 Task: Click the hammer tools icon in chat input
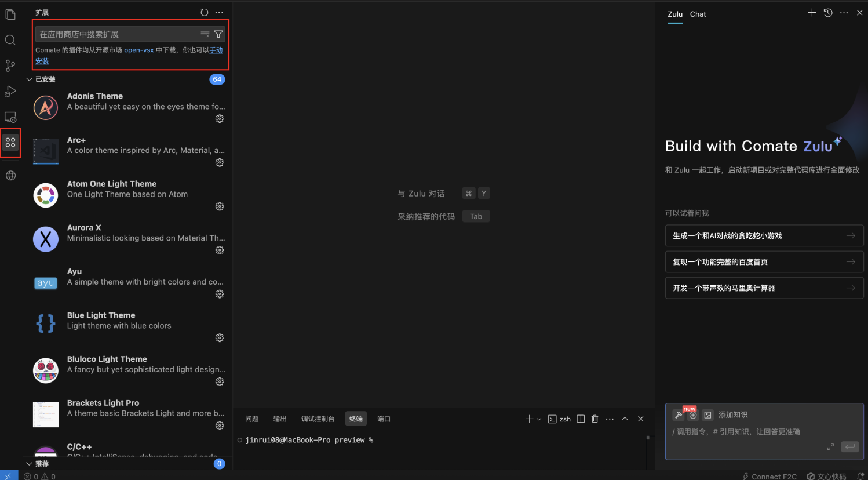(x=678, y=415)
